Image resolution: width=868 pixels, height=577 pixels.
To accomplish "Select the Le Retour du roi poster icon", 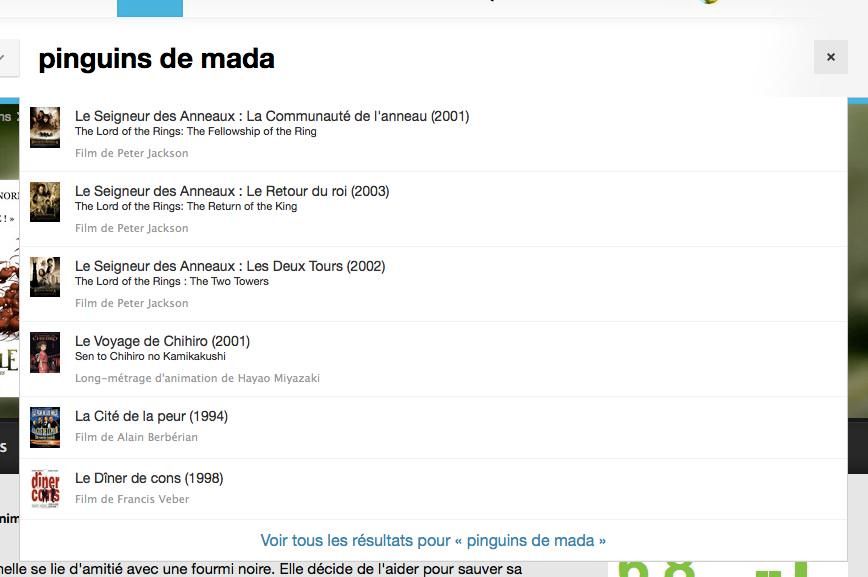I will tap(45, 202).
